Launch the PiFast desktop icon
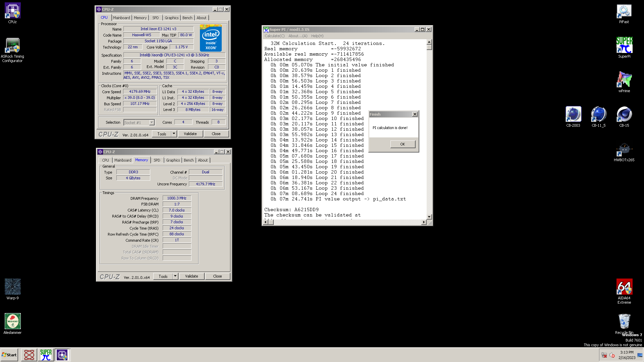Screen dimensions: 644x362 click(x=624, y=13)
